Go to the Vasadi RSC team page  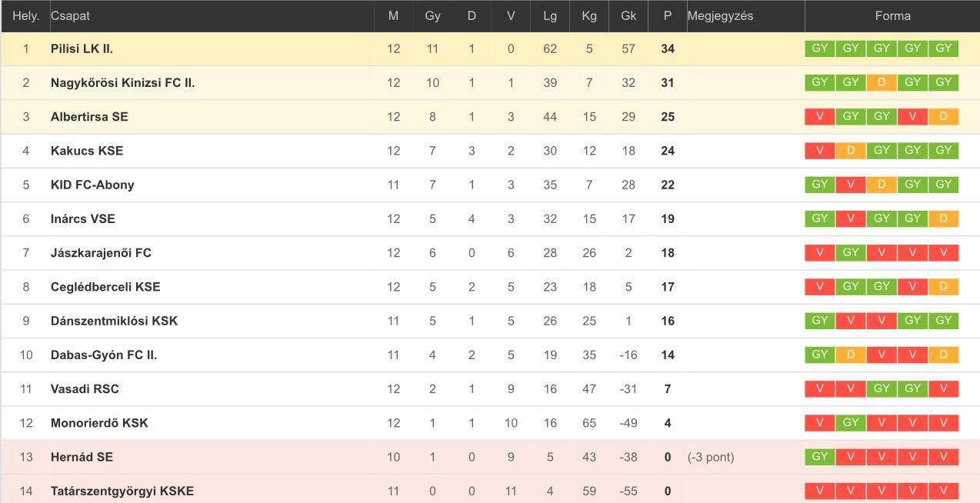coord(85,389)
